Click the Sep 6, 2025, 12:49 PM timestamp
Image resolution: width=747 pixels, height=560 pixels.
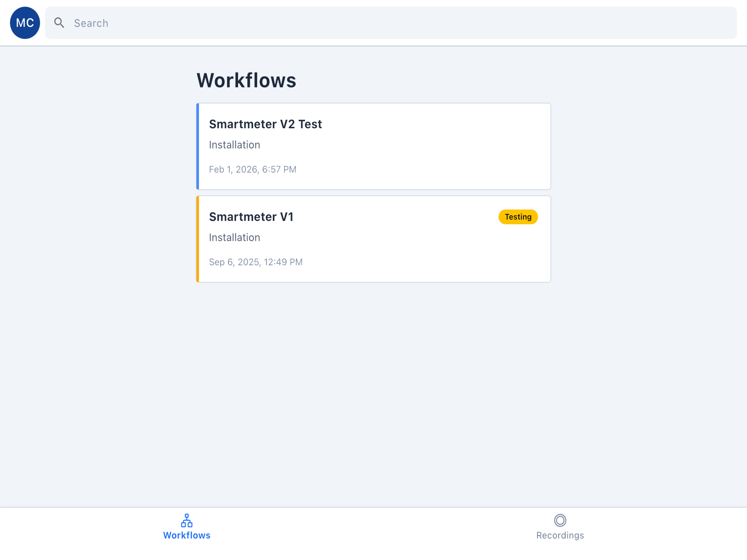[x=256, y=262]
